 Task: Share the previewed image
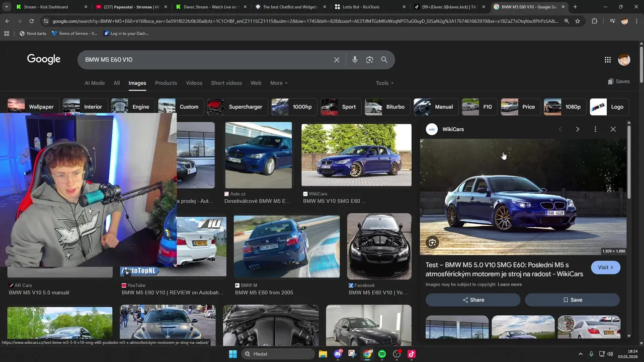[x=473, y=300]
